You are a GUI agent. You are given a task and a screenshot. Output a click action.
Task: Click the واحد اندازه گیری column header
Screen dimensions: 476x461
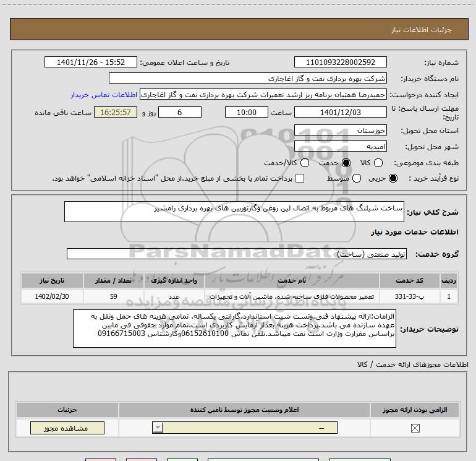174,280
